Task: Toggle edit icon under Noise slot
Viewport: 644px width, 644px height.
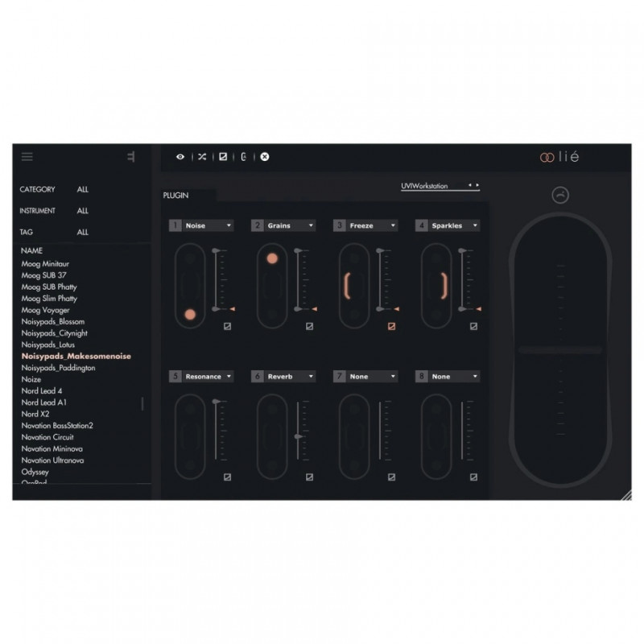Action: [x=227, y=326]
